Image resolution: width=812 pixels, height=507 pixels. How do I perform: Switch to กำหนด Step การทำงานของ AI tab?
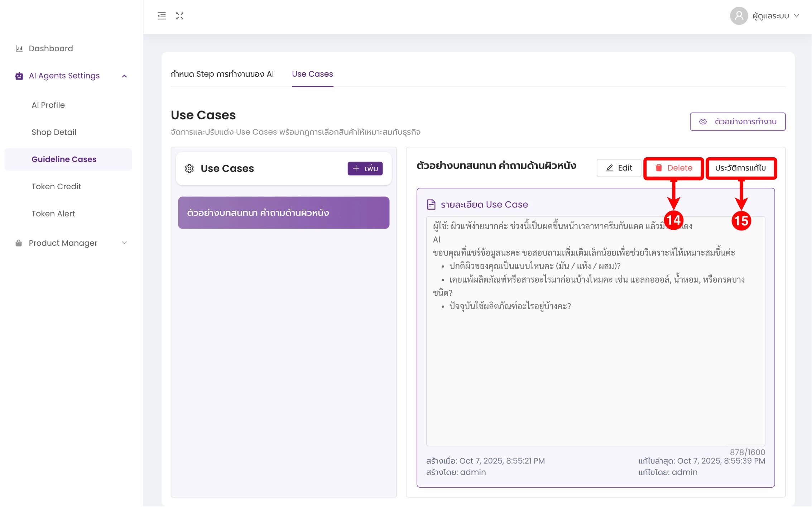tap(222, 74)
